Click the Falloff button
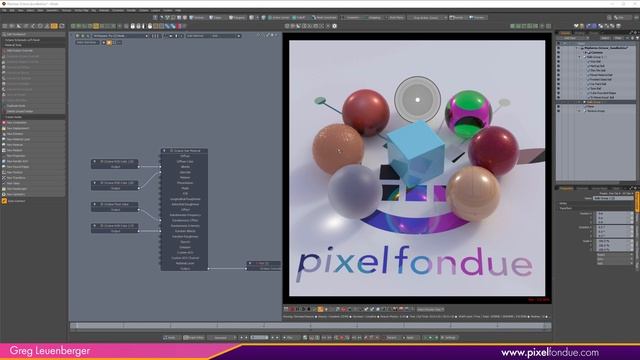The width and height of the screenshot is (640, 360). coord(300,18)
